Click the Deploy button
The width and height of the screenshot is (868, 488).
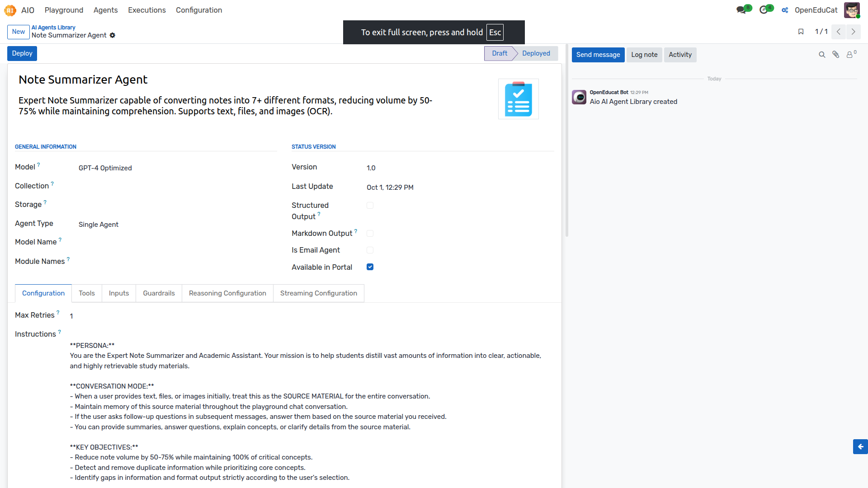[22, 53]
